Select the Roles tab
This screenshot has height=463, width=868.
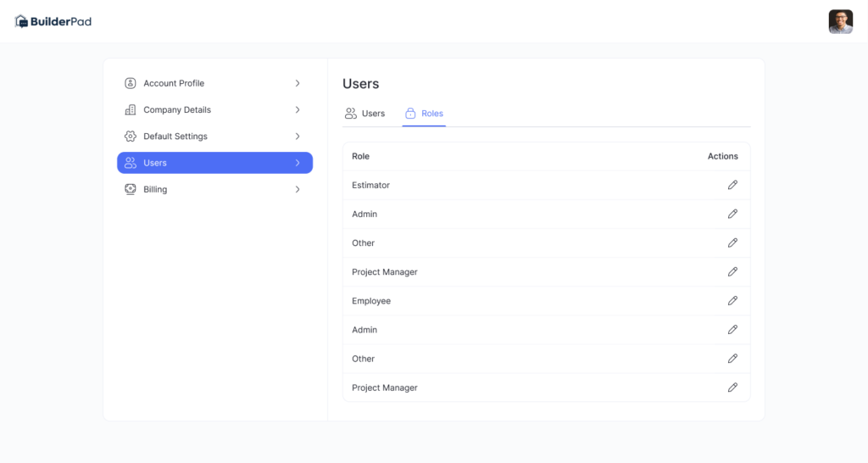click(x=424, y=114)
